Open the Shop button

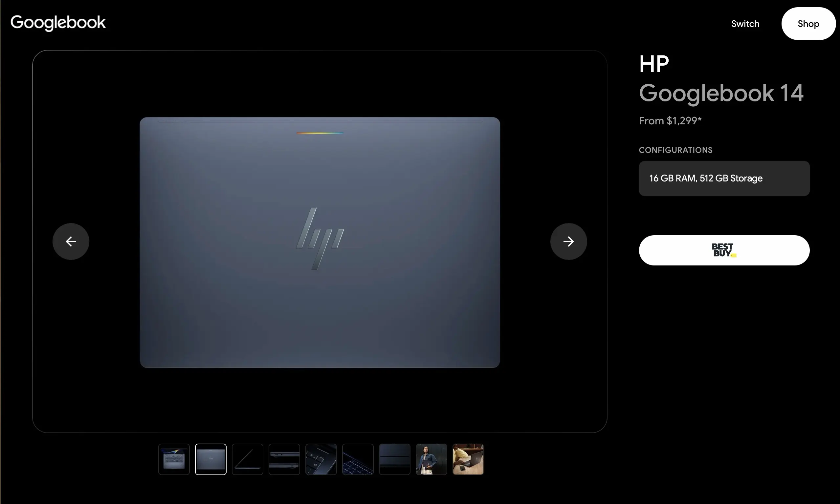point(808,24)
